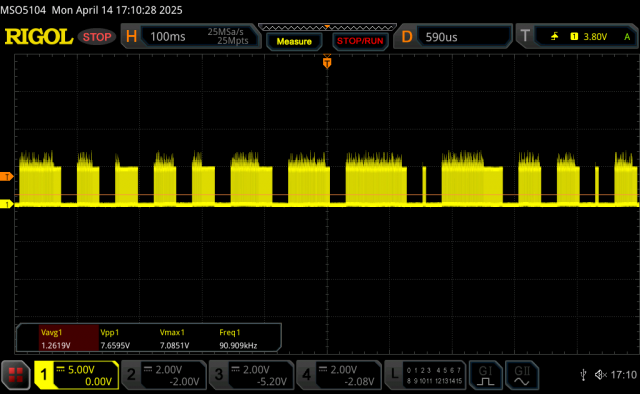Click the 3.80V trigger level value
The height and width of the screenshot is (394, 640).
(x=595, y=37)
